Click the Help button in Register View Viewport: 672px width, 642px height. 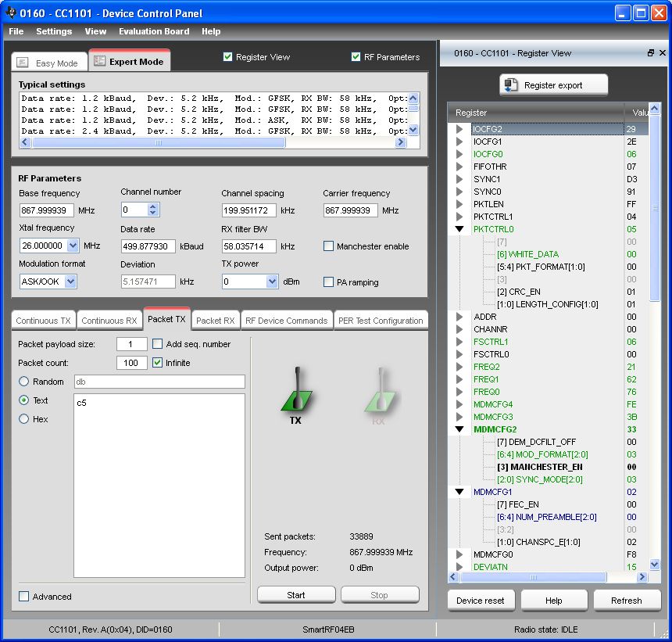pyautogui.click(x=554, y=601)
